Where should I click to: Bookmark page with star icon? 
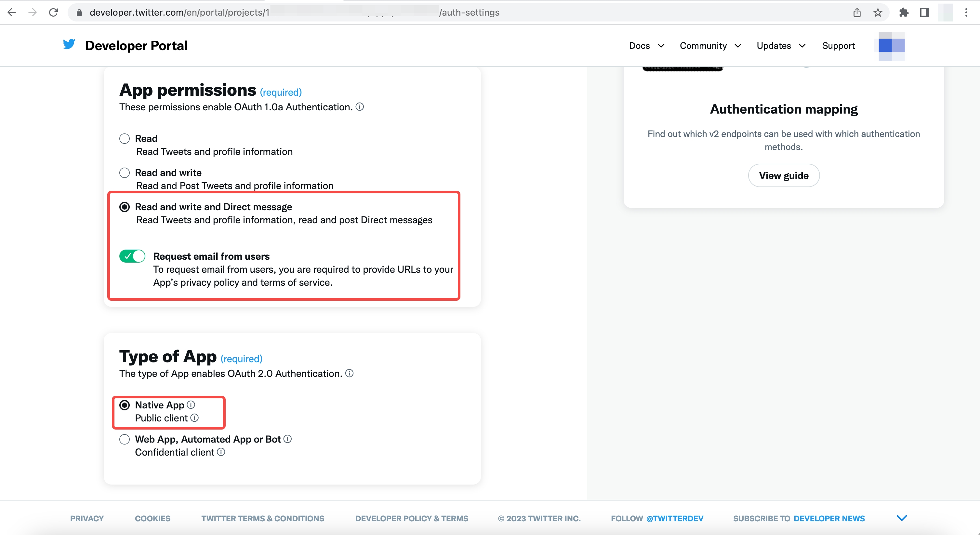(878, 13)
